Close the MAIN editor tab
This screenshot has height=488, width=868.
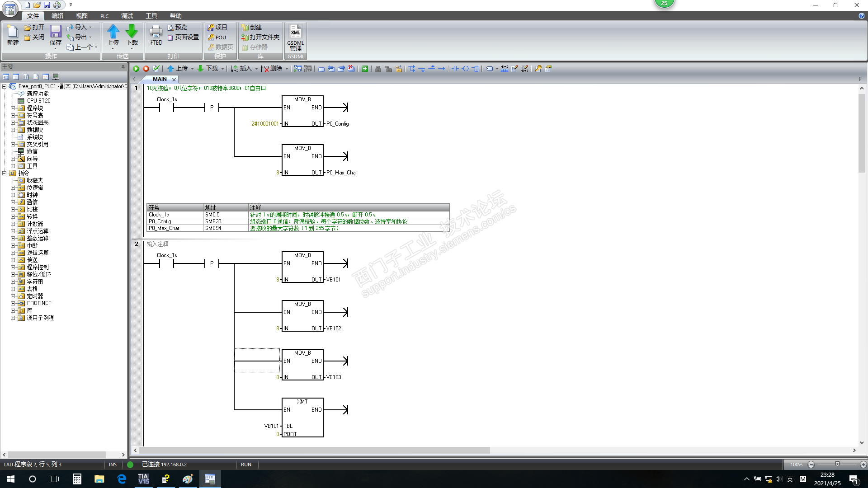[174, 79]
